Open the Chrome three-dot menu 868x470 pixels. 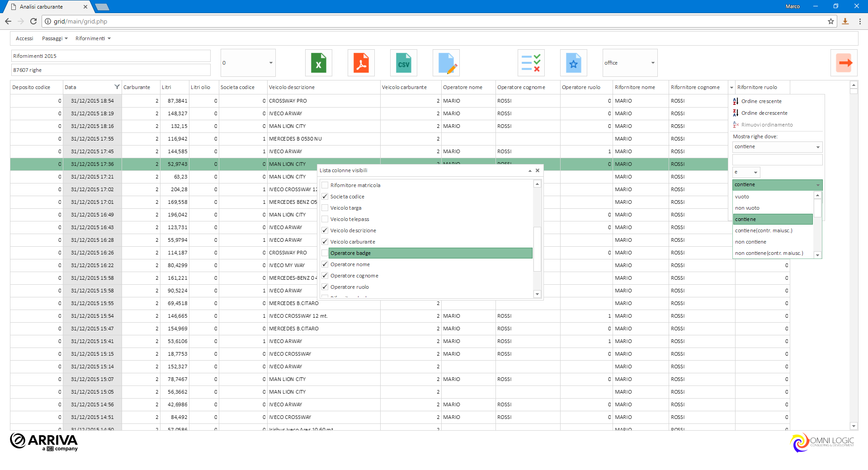point(860,21)
